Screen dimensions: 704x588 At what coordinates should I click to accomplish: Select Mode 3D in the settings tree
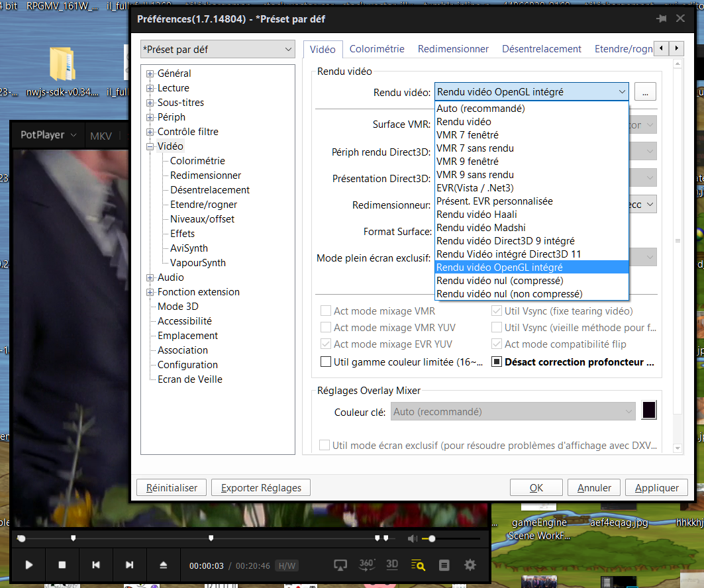click(177, 307)
